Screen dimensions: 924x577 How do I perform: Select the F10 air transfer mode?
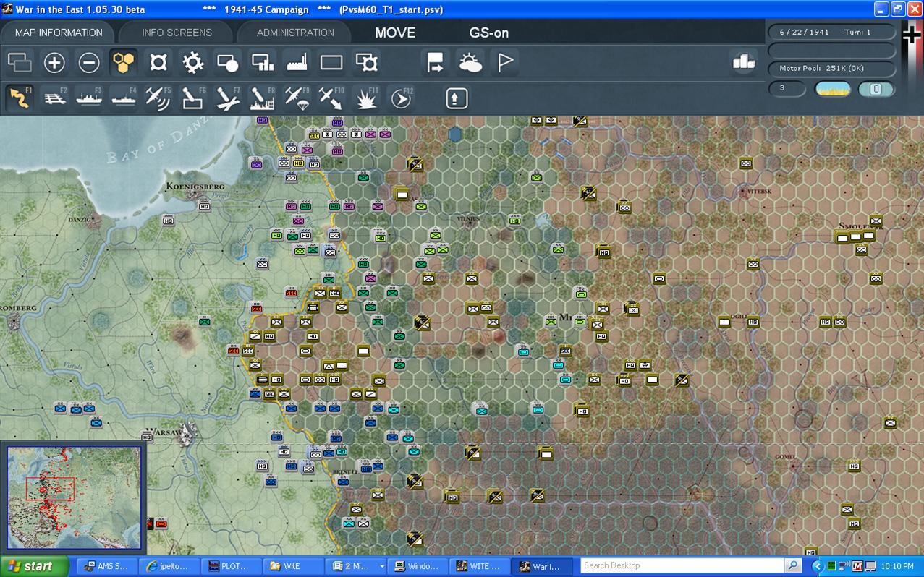point(331,98)
